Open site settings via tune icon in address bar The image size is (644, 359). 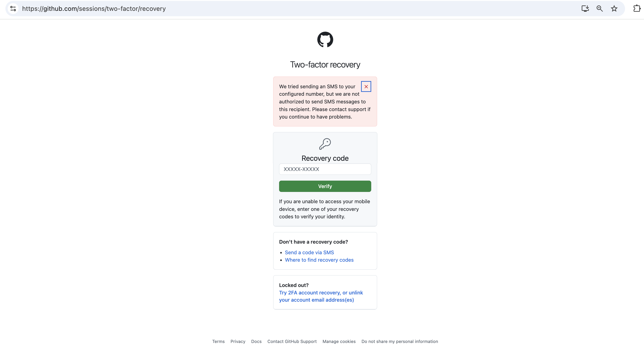(x=13, y=9)
